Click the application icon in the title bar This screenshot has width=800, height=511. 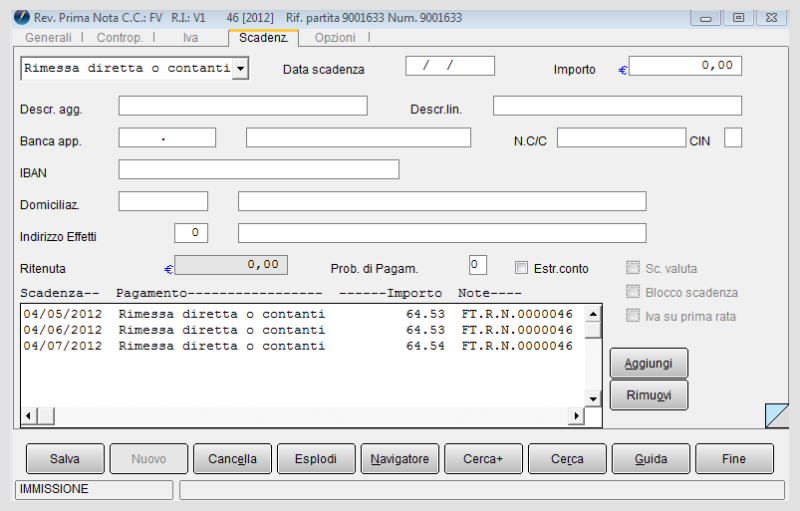[21, 17]
